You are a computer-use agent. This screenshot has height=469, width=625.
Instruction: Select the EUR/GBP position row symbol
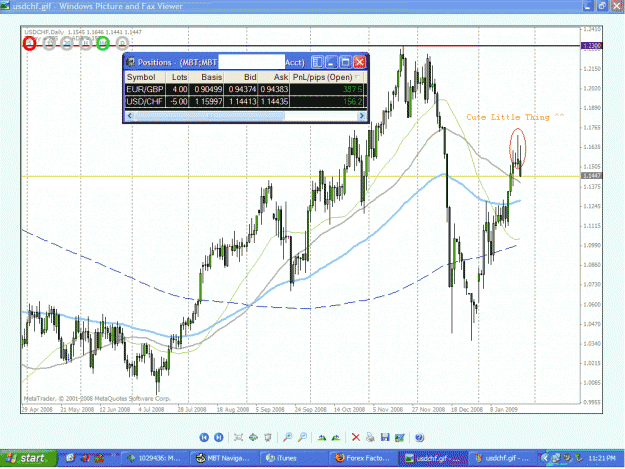coord(145,89)
